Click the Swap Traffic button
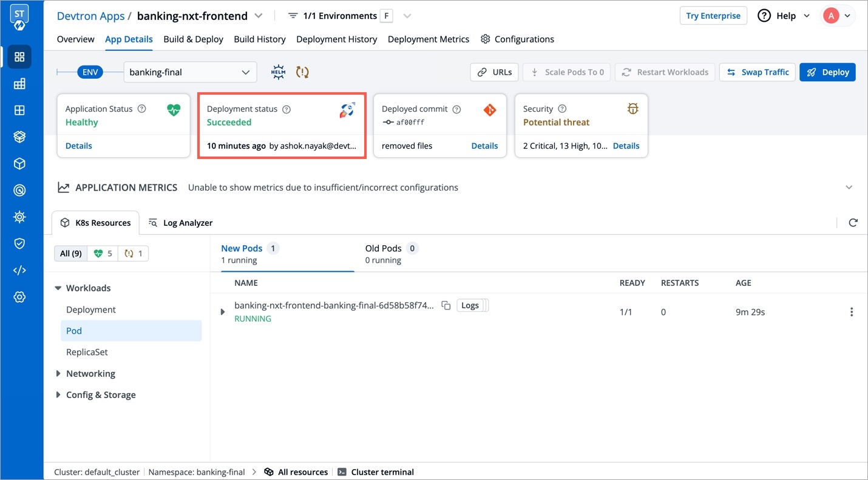Image resolution: width=868 pixels, height=480 pixels. pos(757,72)
